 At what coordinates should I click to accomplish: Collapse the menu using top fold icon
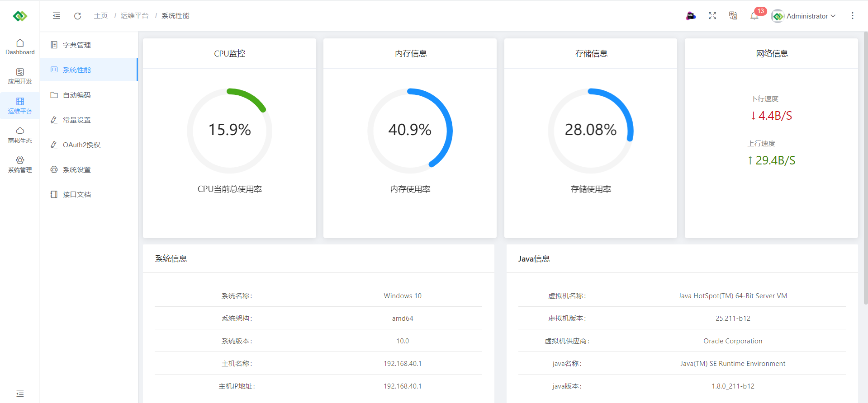pyautogui.click(x=57, y=16)
